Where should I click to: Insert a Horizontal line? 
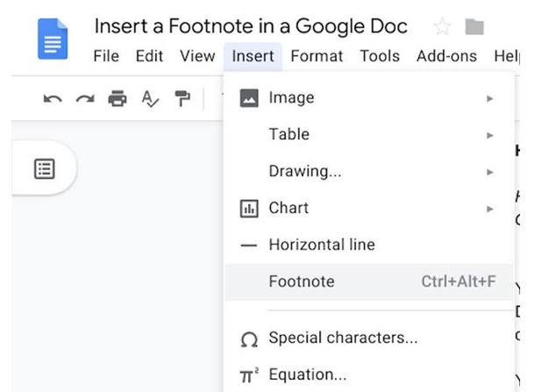point(321,246)
